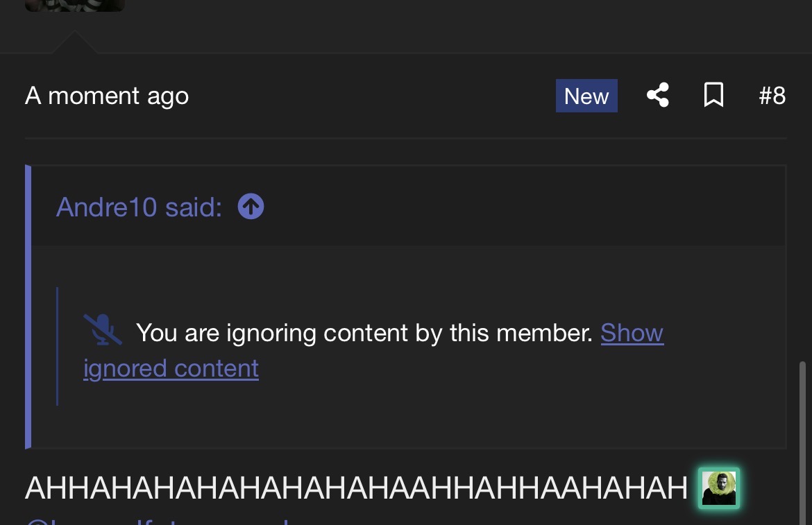The width and height of the screenshot is (812, 525).
Task: Click the muted microphone ignore icon
Action: coord(103,329)
